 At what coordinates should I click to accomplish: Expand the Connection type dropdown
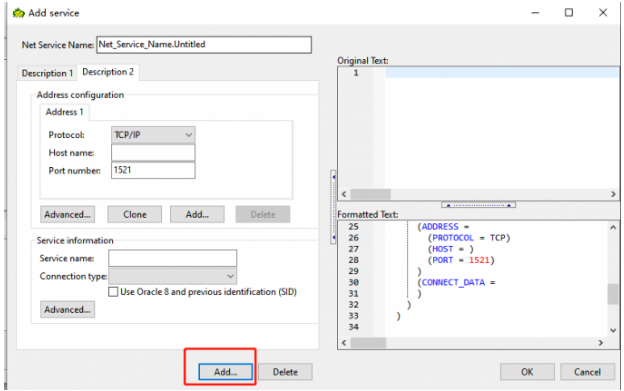[x=172, y=276]
